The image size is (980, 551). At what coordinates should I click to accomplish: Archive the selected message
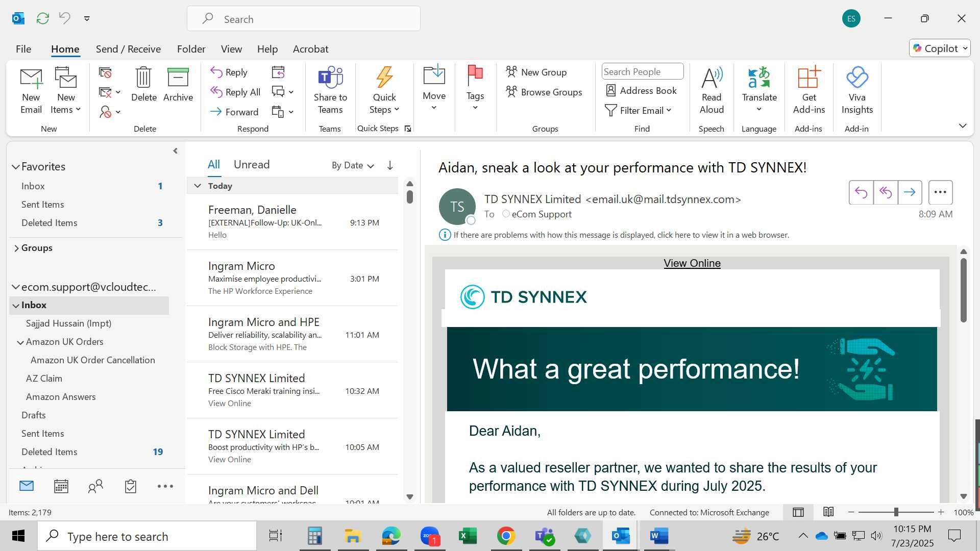pos(178,85)
